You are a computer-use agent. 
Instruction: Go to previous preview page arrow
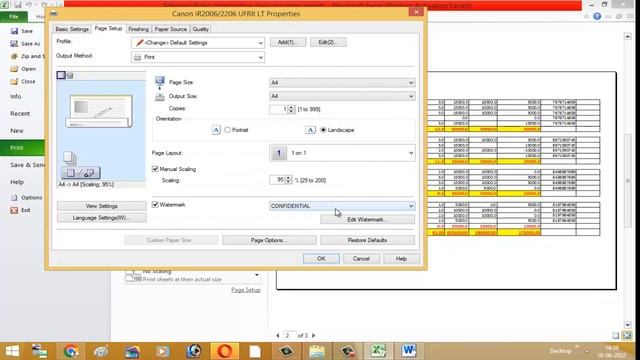(x=278, y=336)
